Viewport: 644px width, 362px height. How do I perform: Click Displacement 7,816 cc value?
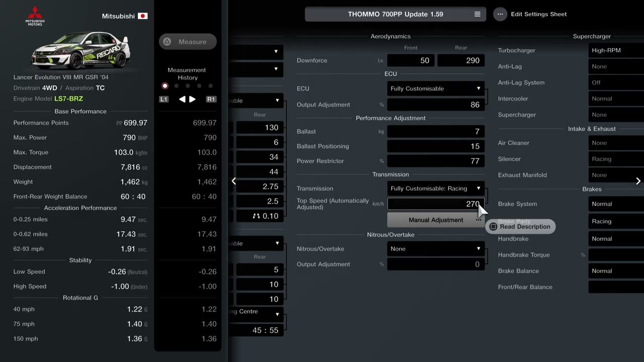point(134,167)
